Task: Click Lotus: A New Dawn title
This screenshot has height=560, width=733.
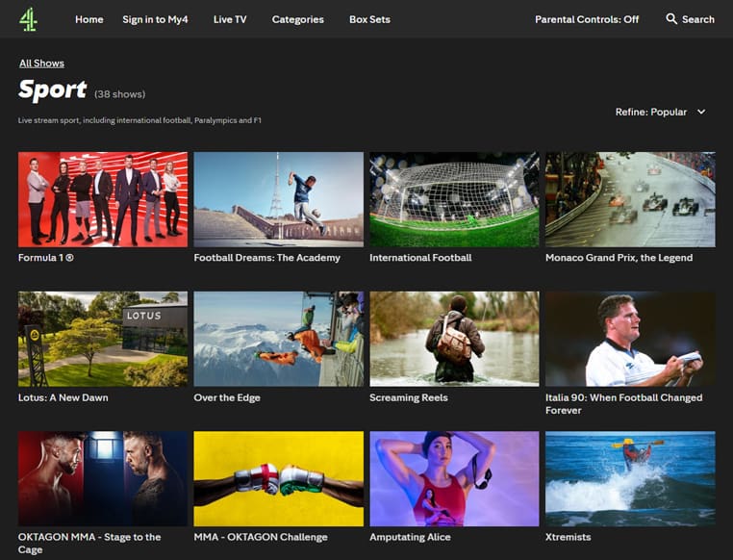Action: 63,397
